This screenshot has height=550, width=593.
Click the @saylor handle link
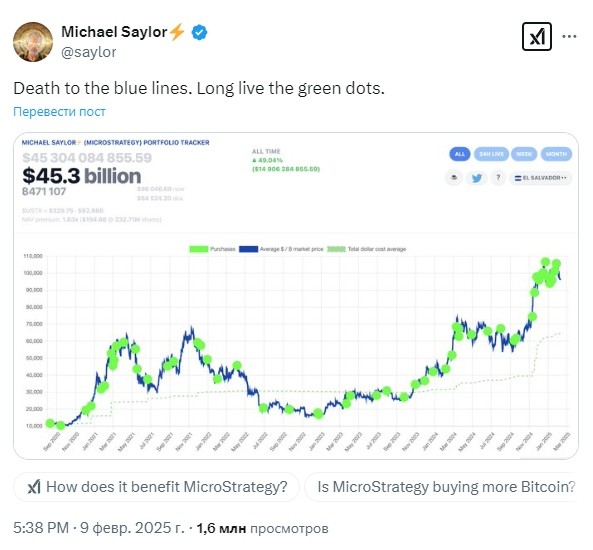88,52
